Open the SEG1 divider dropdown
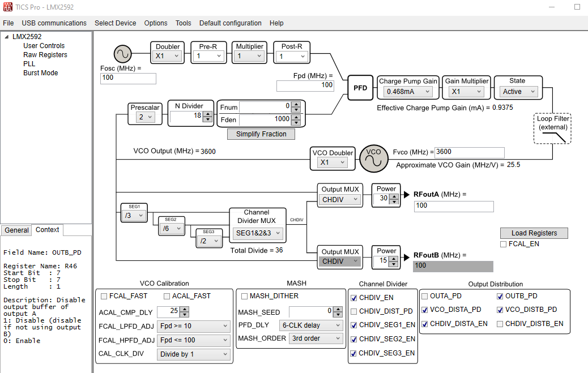 click(x=134, y=216)
